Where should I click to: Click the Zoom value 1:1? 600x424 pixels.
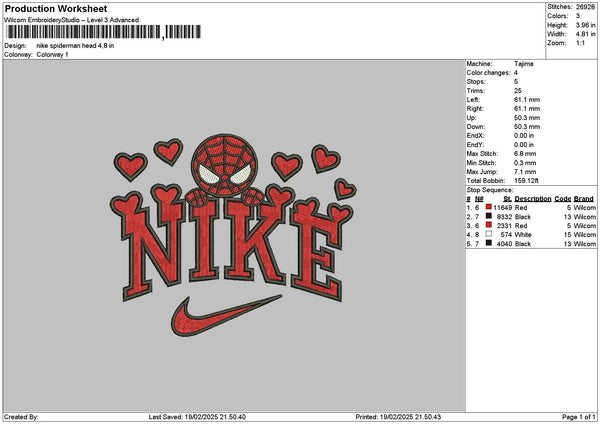tap(580, 43)
